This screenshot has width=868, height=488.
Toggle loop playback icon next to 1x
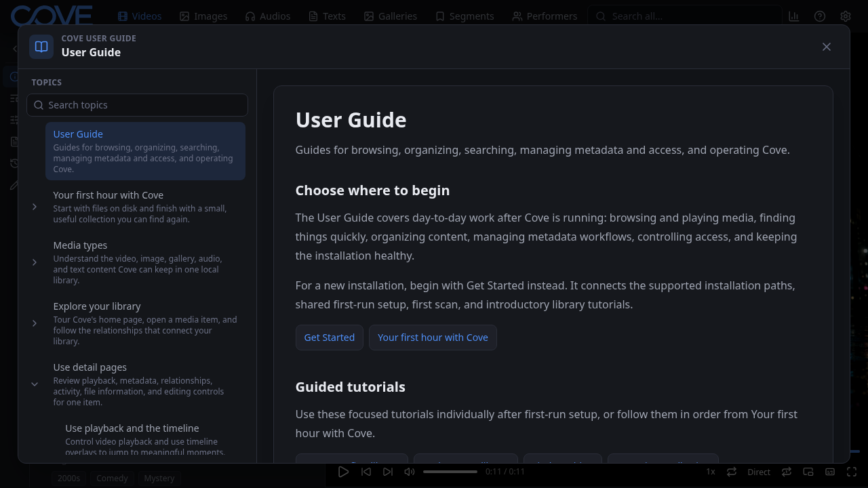[732, 472]
